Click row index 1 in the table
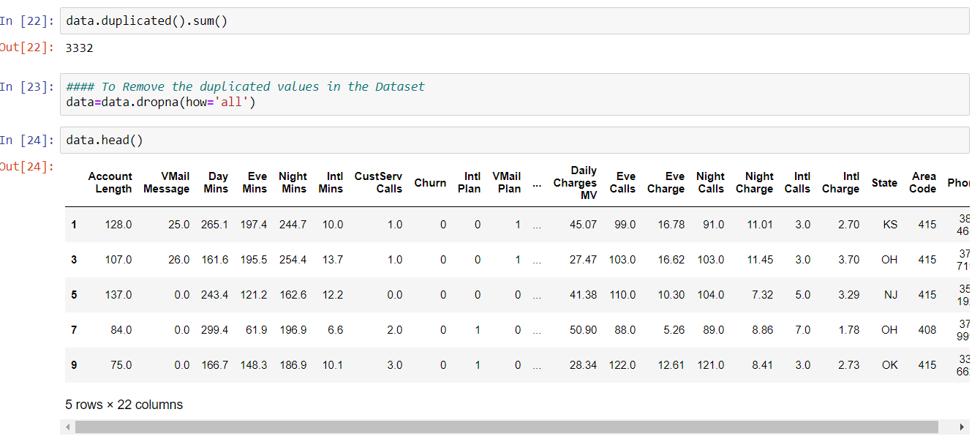Screen dimensions: 980x442 pos(74,225)
